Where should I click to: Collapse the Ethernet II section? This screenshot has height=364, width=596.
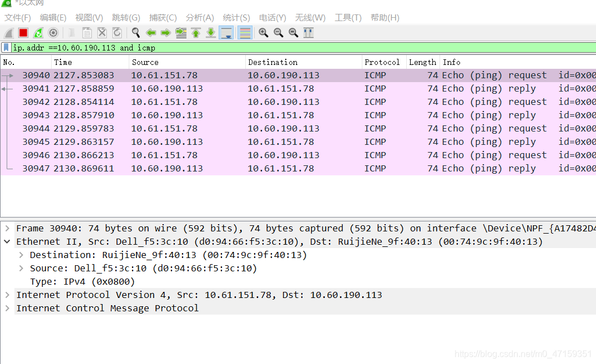click(x=7, y=242)
